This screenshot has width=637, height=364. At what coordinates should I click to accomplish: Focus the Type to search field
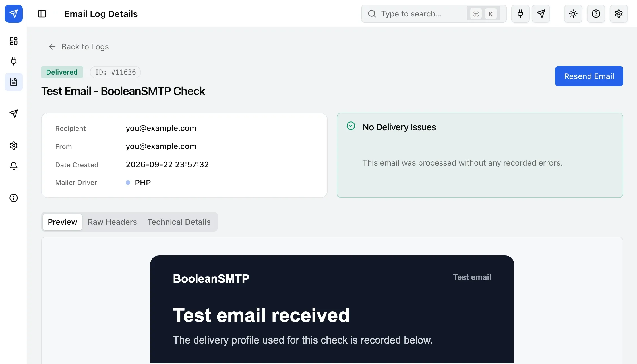click(434, 14)
